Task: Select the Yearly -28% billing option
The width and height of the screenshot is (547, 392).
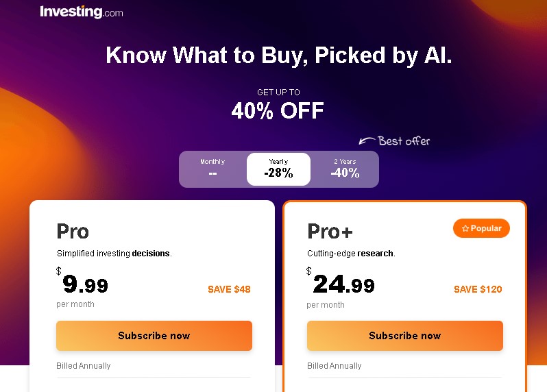Action: (x=278, y=169)
